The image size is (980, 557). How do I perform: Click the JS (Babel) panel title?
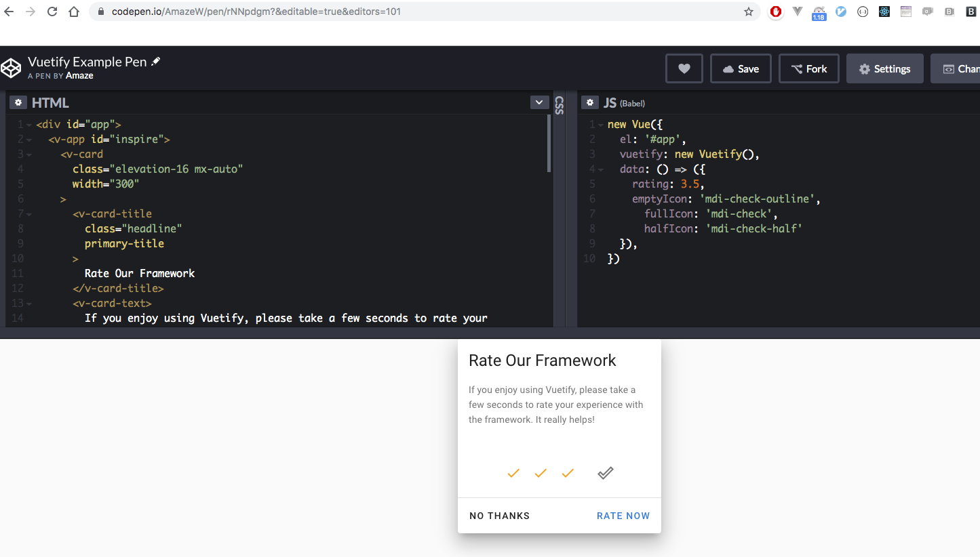pos(624,103)
